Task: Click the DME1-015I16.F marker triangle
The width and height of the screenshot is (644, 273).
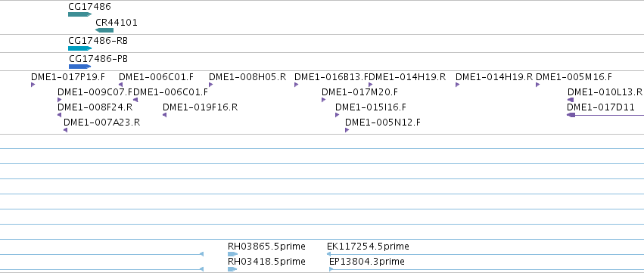Action: pos(338,115)
